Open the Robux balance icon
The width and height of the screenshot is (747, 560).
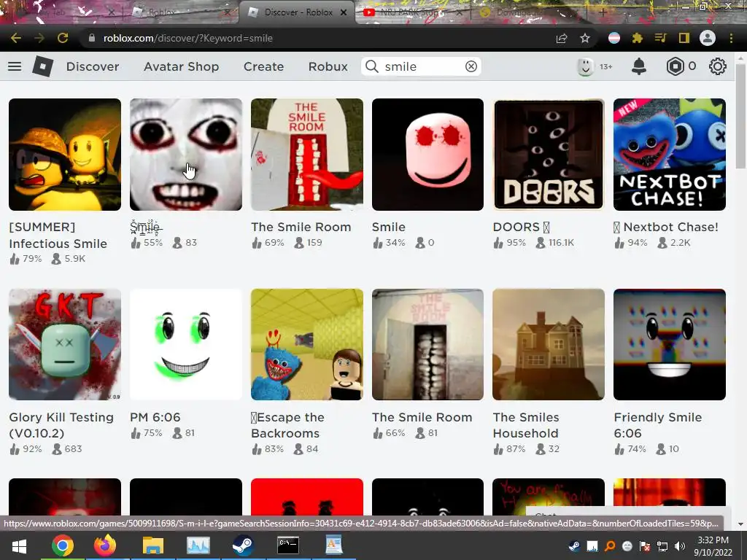(675, 66)
